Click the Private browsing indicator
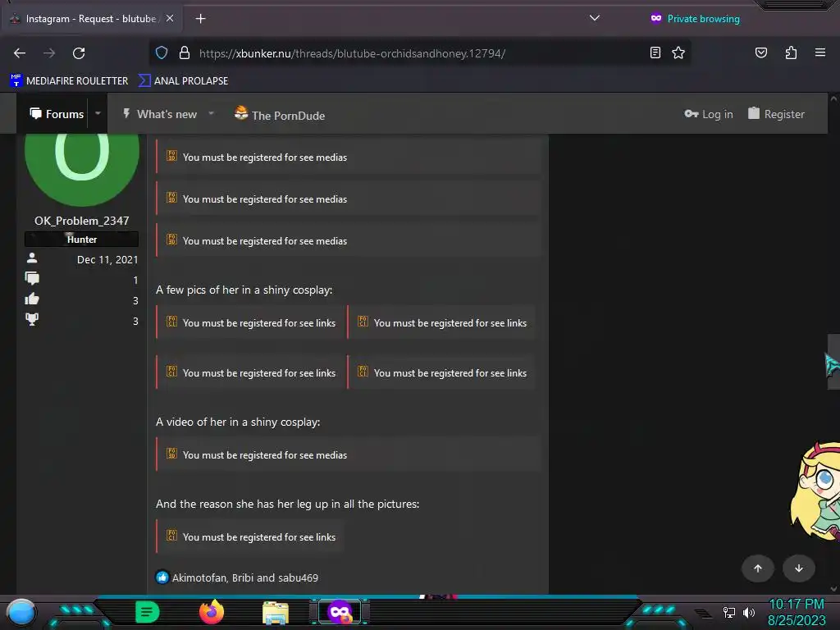Screen dimensions: 840x630 pyautogui.click(x=695, y=19)
